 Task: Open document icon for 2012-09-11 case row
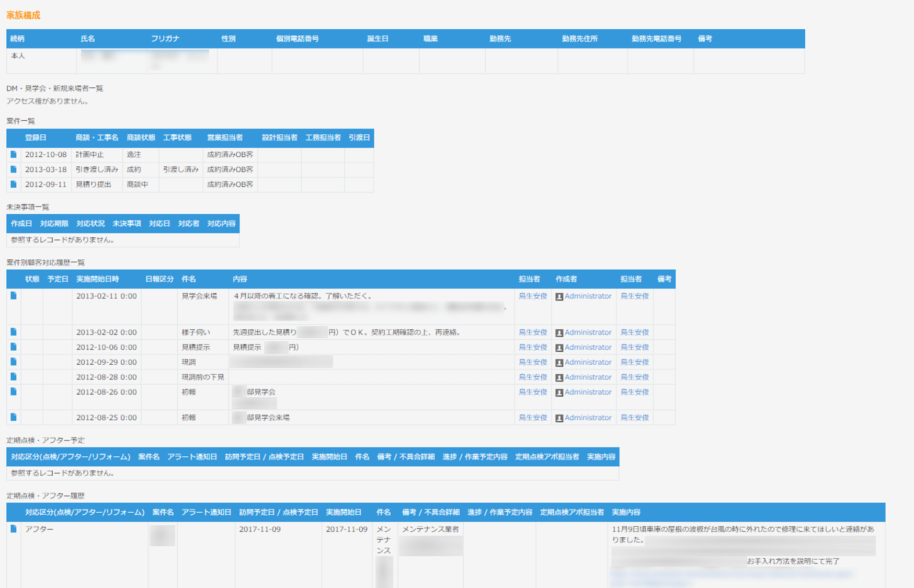pos(14,184)
